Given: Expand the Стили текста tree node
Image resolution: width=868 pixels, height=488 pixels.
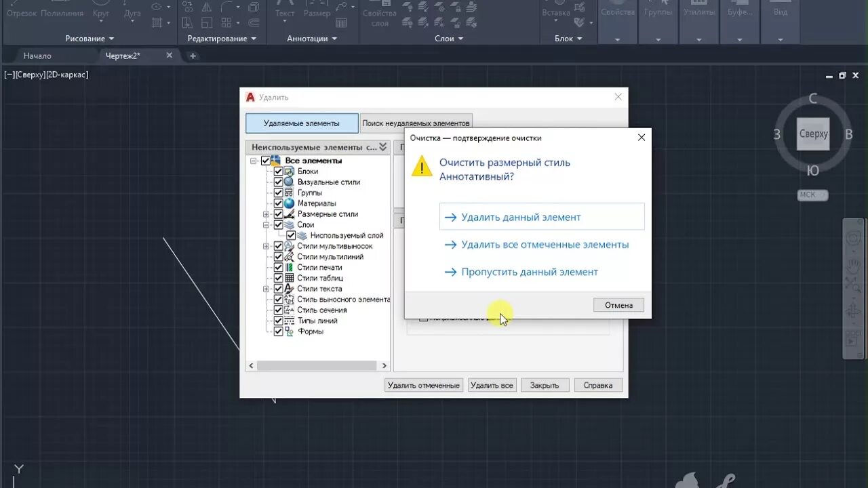Looking at the screenshot, I should coord(267,289).
